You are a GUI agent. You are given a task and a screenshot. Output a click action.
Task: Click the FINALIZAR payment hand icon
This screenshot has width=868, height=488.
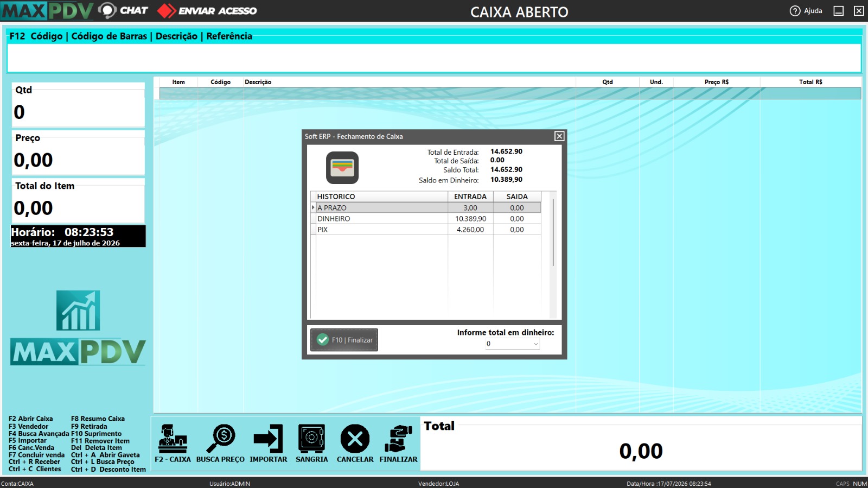[x=398, y=439]
